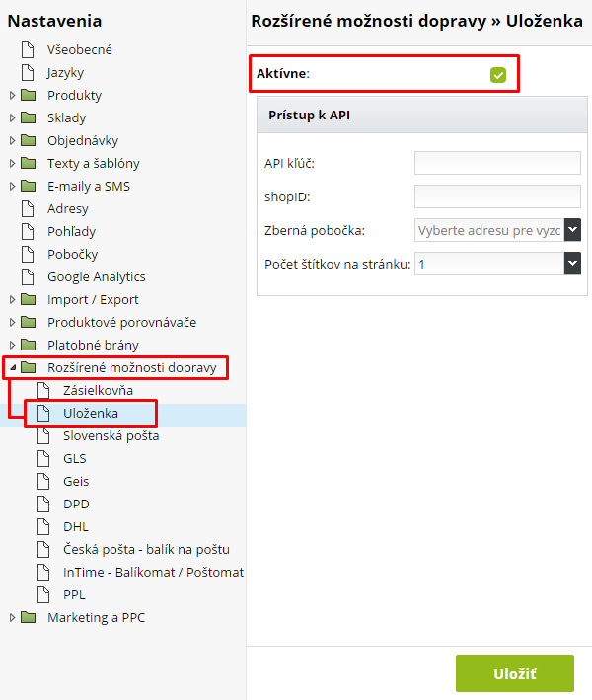The image size is (592, 700).
Task: Click the DHL page icon
Action: pyautogui.click(x=43, y=527)
